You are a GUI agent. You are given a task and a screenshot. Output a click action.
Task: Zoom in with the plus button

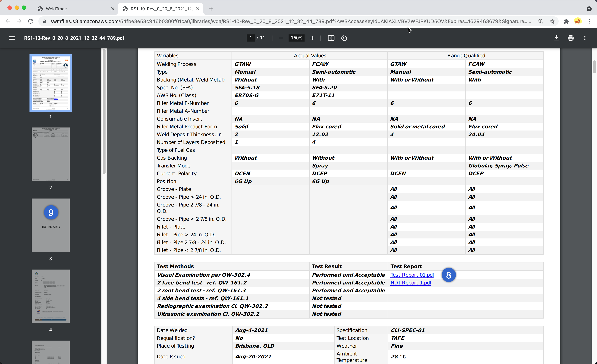click(312, 38)
